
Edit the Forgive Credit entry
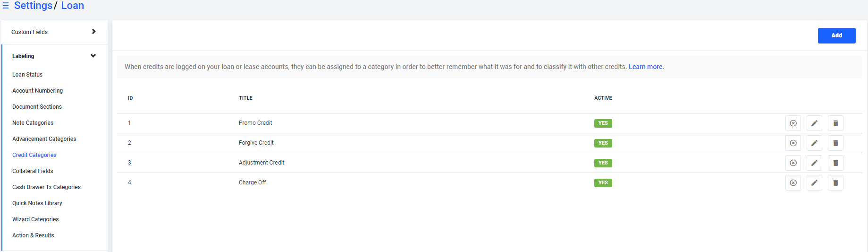tap(814, 143)
